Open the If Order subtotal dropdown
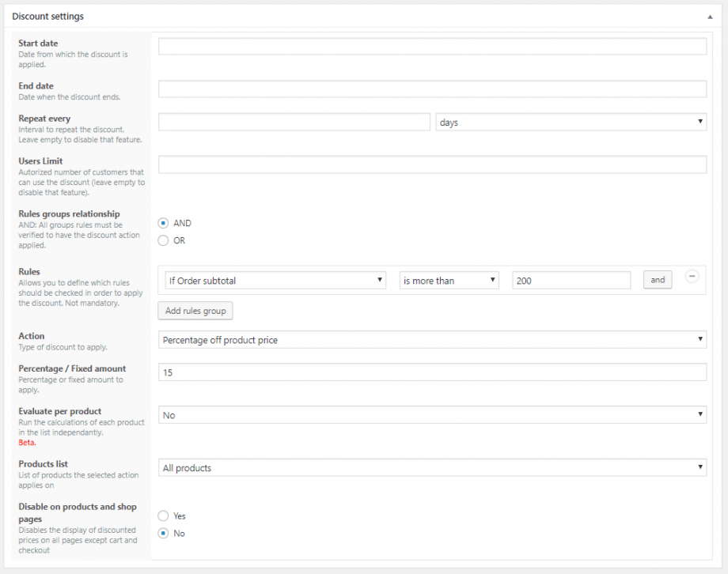The height and width of the screenshot is (574, 728). click(272, 281)
